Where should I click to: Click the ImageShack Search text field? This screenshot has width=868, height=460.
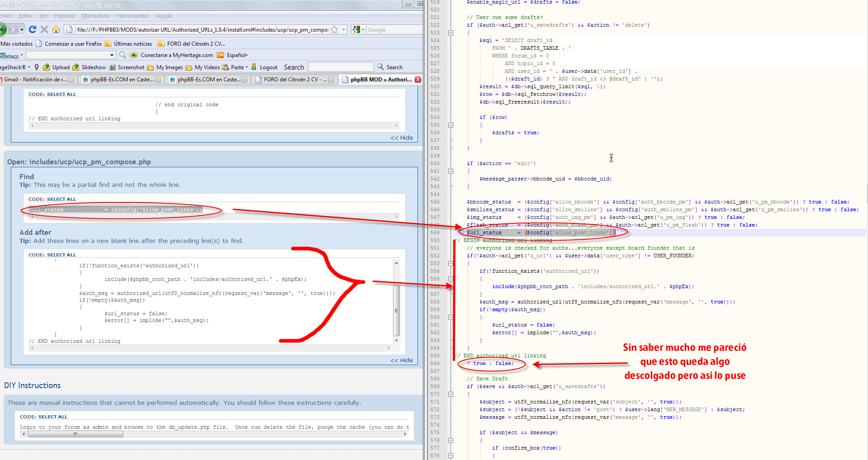(x=341, y=67)
